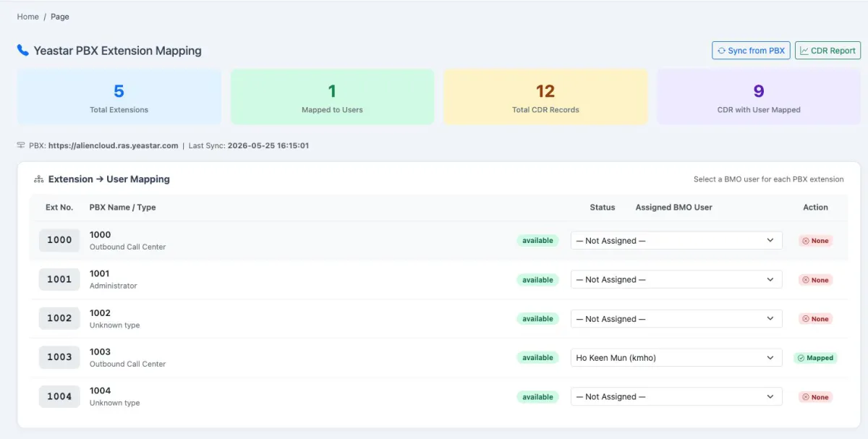Click the blue phone icon beside page title
Screen dimensions: 868x439
[23, 51]
